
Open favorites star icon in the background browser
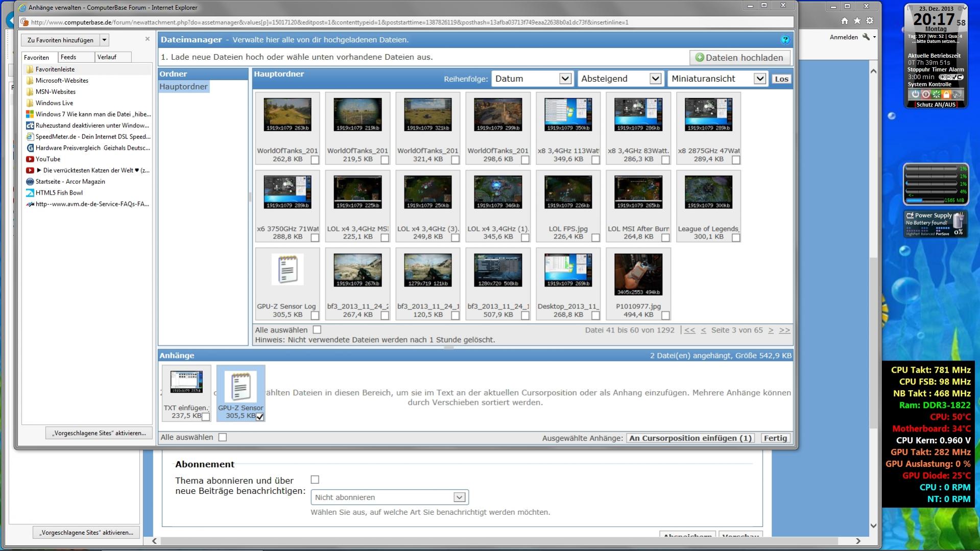pyautogui.click(x=857, y=21)
